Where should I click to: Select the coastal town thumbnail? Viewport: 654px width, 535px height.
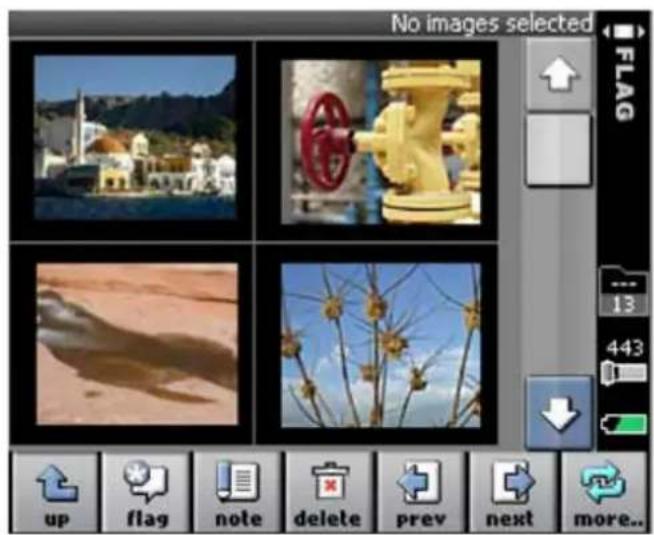(x=135, y=138)
